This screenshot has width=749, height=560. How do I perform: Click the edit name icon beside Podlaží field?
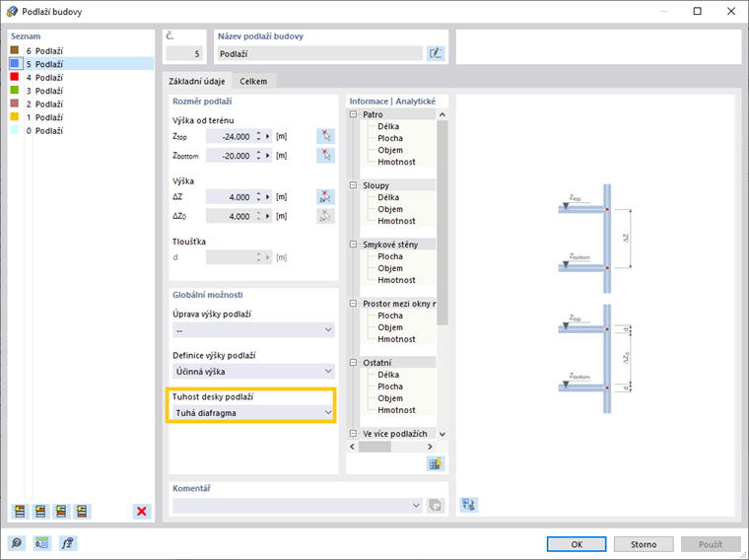(x=436, y=53)
